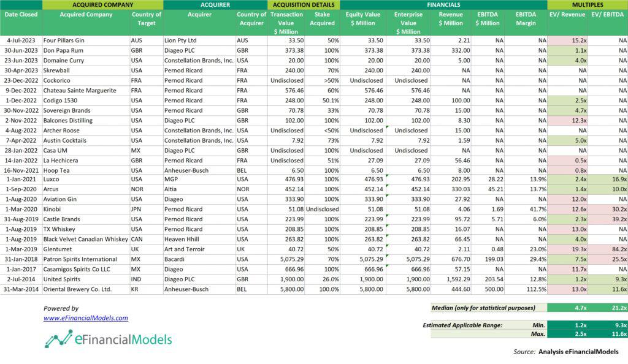Click the Skrewball company cell

(86, 70)
